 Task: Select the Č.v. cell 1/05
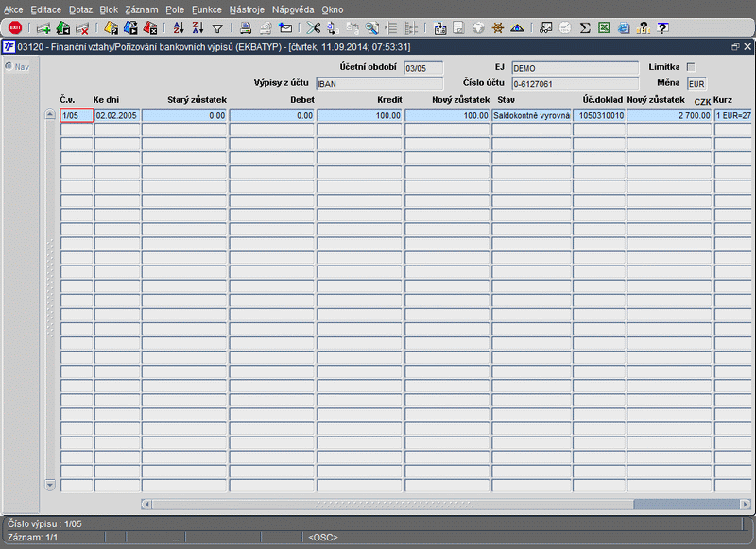pyautogui.click(x=77, y=115)
